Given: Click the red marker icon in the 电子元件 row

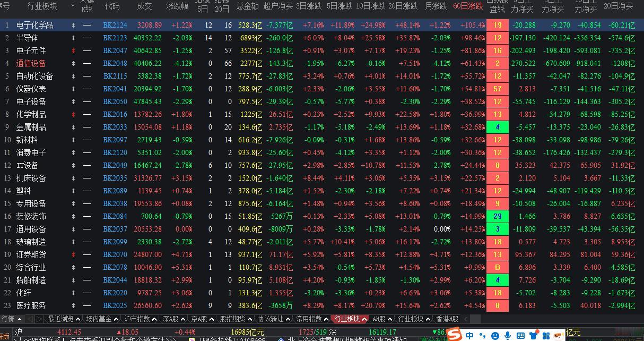Looking at the screenshot, I should tap(73, 50).
